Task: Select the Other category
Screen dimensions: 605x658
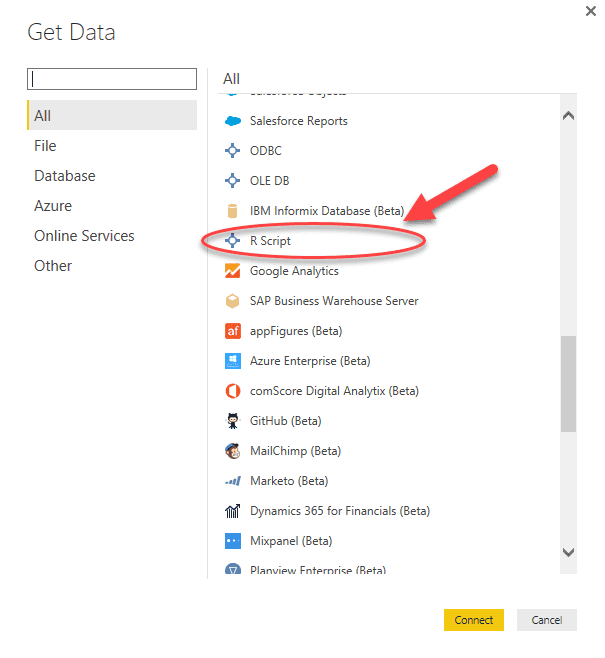Action: click(53, 266)
